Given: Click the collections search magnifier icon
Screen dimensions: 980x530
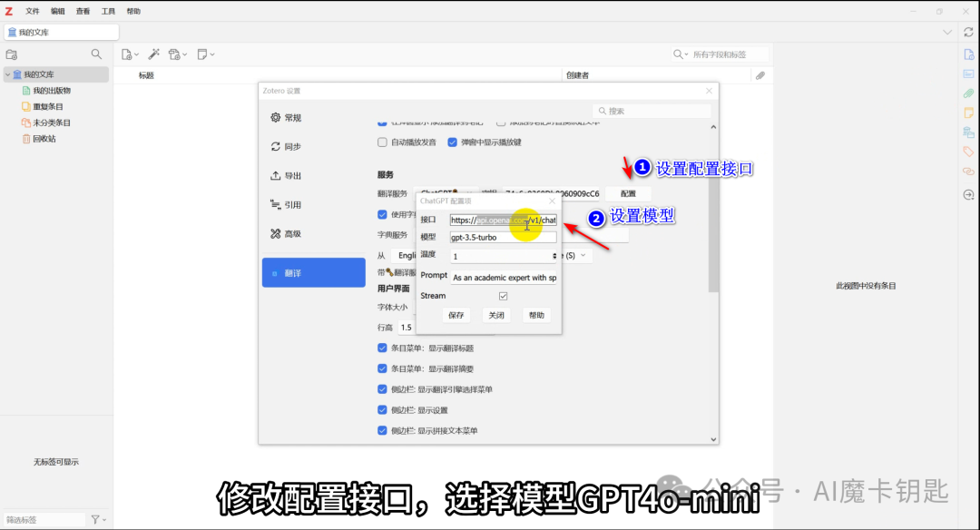Looking at the screenshot, I should [96, 54].
